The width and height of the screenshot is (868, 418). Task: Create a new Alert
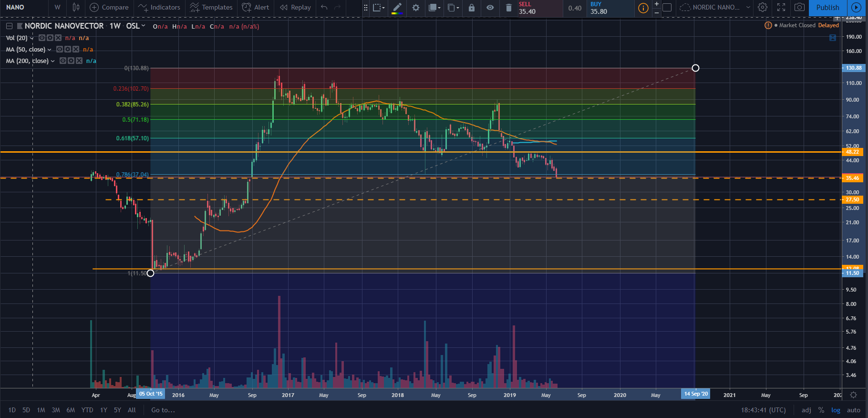point(255,7)
